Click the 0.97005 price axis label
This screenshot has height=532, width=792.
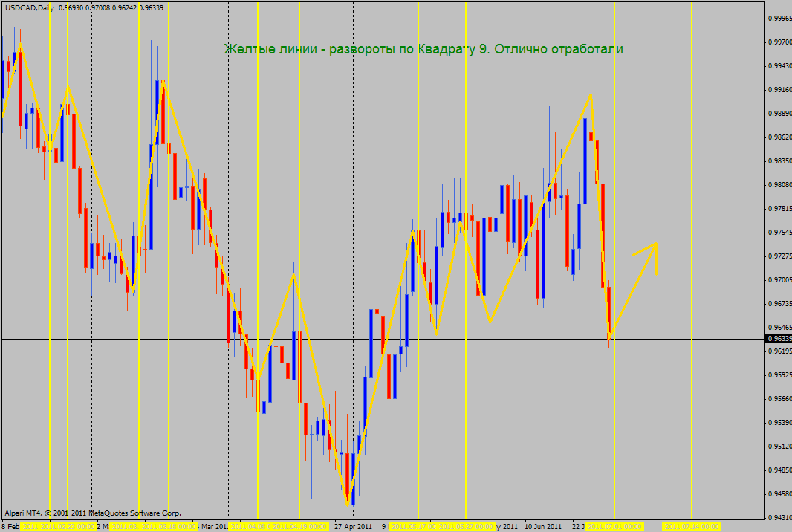click(779, 279)
